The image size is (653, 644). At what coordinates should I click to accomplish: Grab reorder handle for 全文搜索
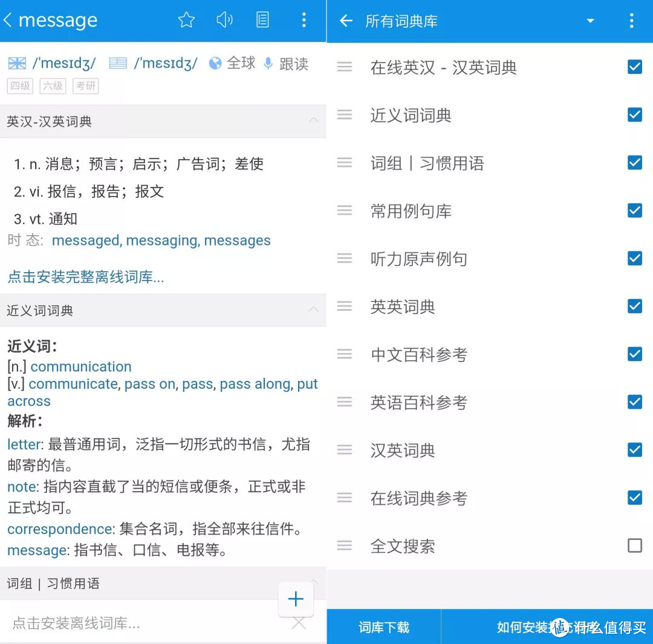(345, 545)
